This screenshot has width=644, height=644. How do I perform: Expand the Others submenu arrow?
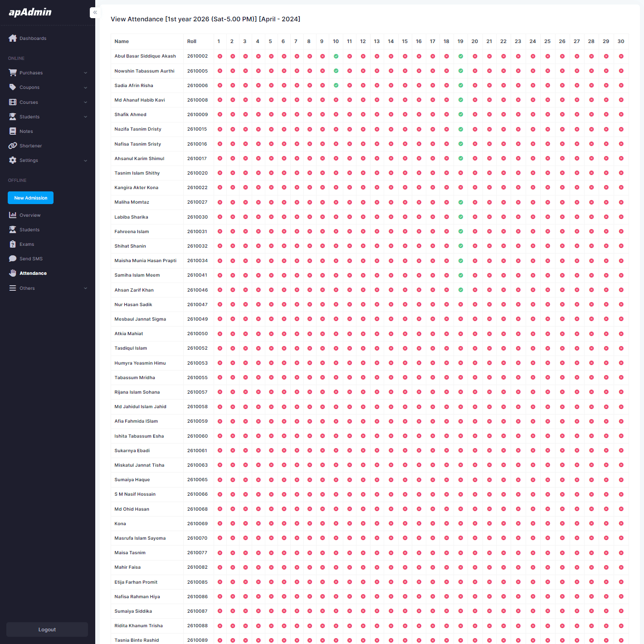(85, 288)
